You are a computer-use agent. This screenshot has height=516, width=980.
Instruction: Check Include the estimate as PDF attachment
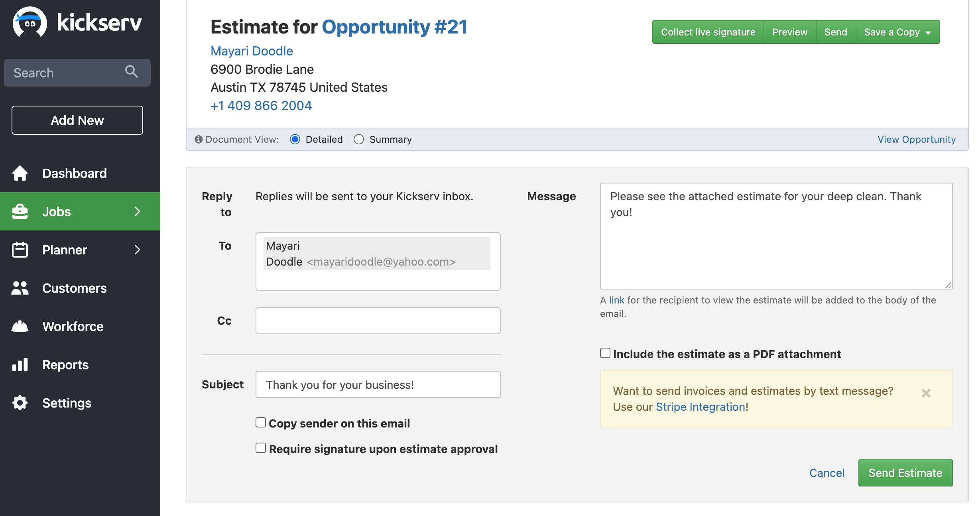(605, 353)
